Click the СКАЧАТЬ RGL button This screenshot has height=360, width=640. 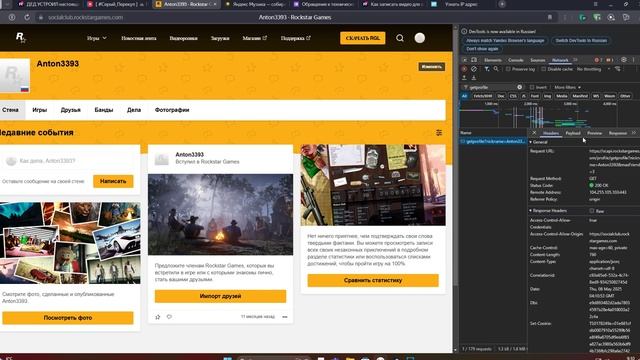coord(362,38)
